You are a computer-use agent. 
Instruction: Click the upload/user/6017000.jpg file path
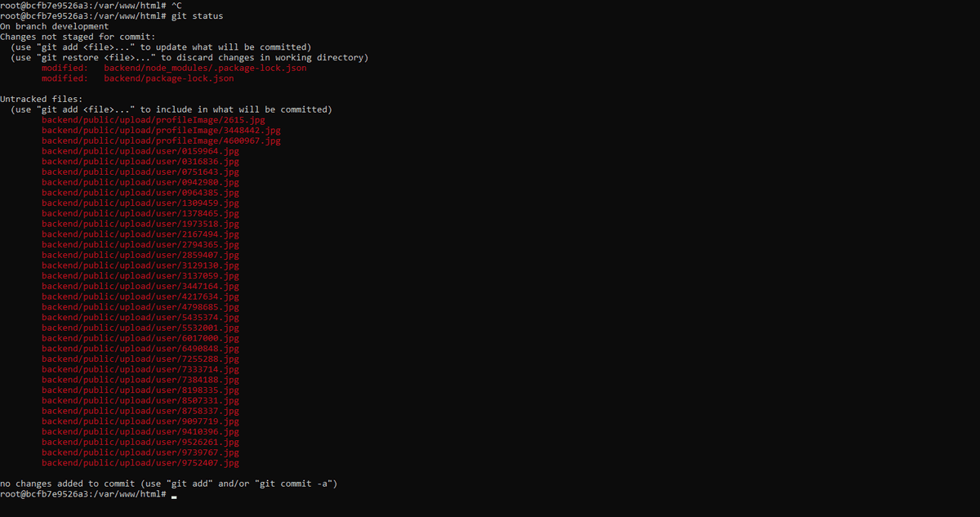click(x=140, y=338)
